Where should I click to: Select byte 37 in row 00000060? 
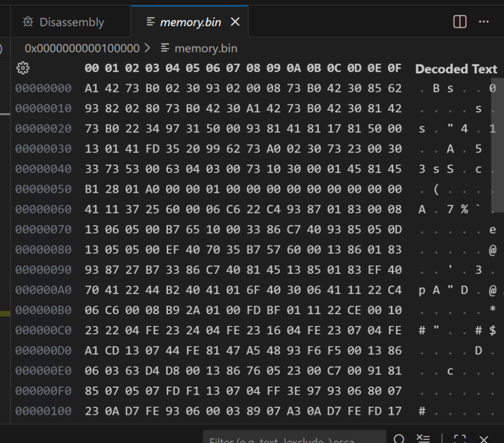pyautogui.click(x=132, y=209)
